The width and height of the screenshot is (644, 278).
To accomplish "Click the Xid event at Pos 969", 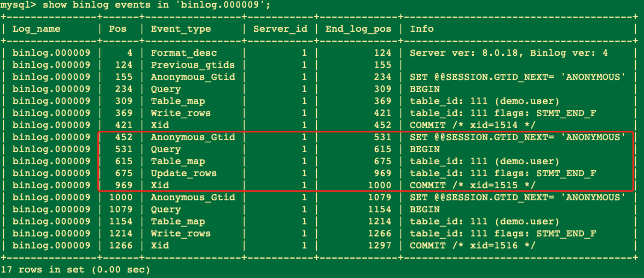I will (160, 185).
